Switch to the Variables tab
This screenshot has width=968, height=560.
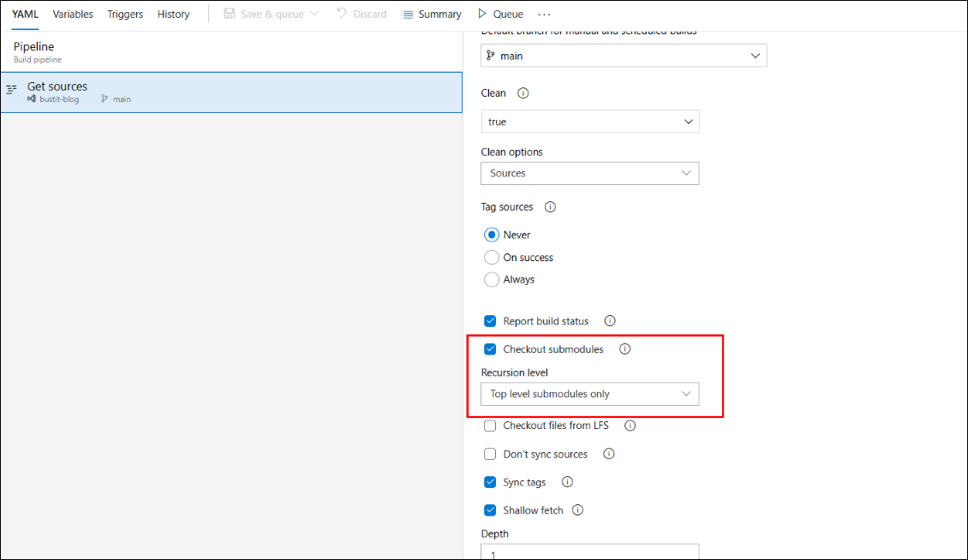point(73,15)
